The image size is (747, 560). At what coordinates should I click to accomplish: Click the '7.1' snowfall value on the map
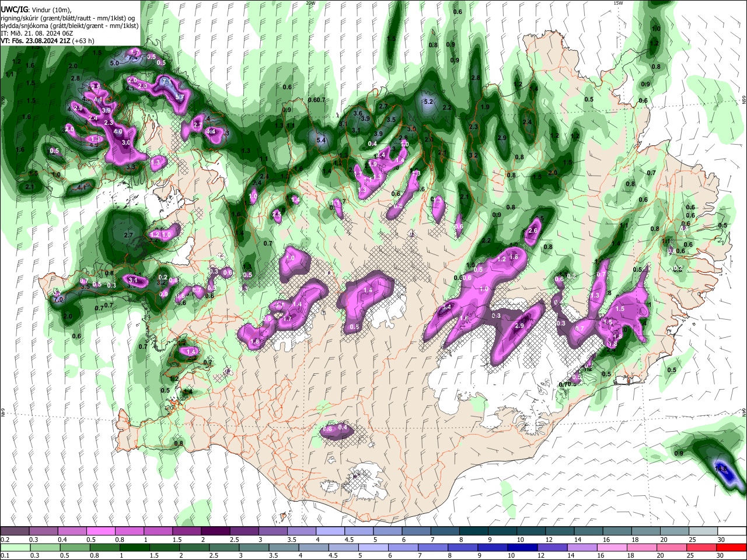[166, 80]
